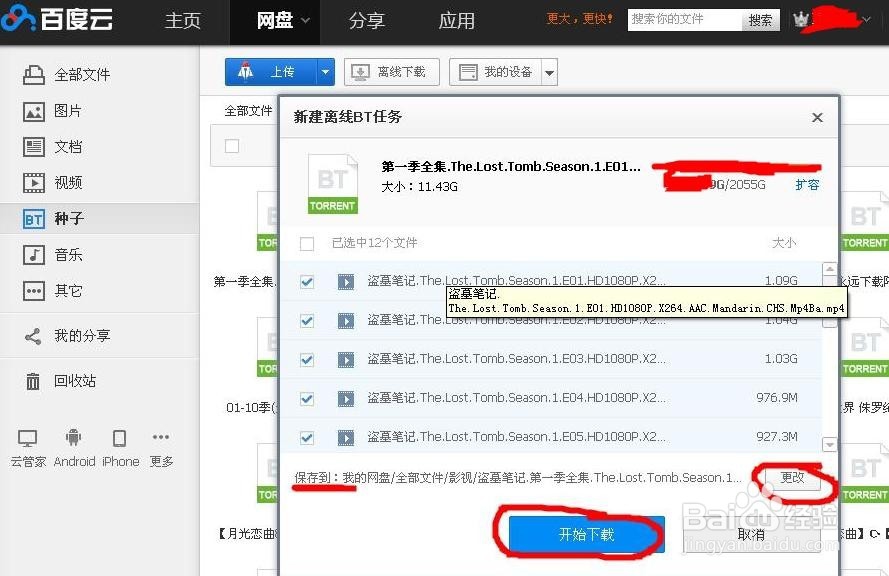Expand user account dropdown arrow

(866, 20)
